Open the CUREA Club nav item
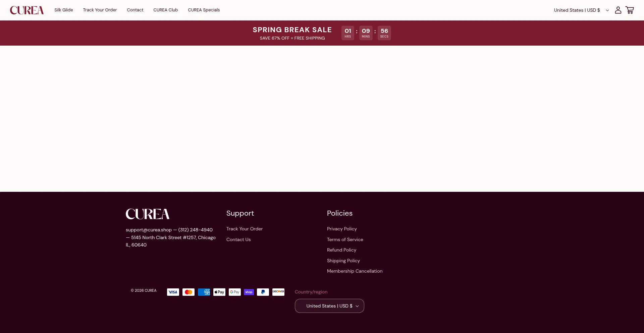This screenshot has width=644, height=333. pos(166,10)
